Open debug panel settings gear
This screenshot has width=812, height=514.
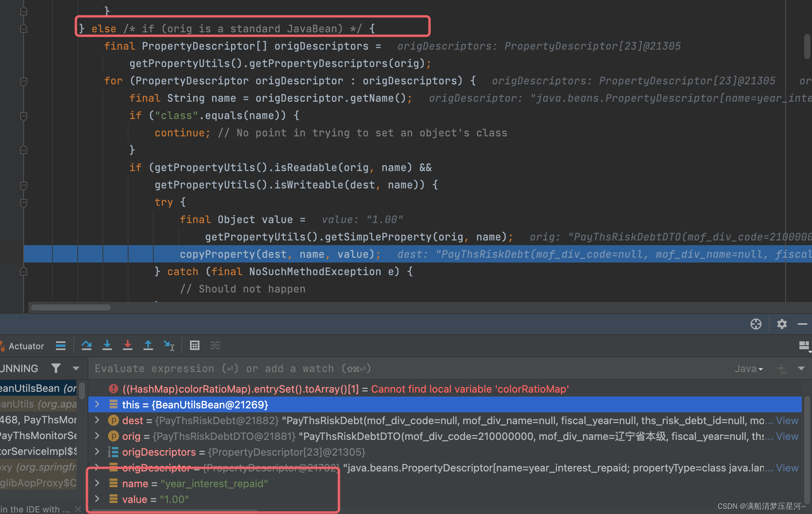(x=782, y=324)
